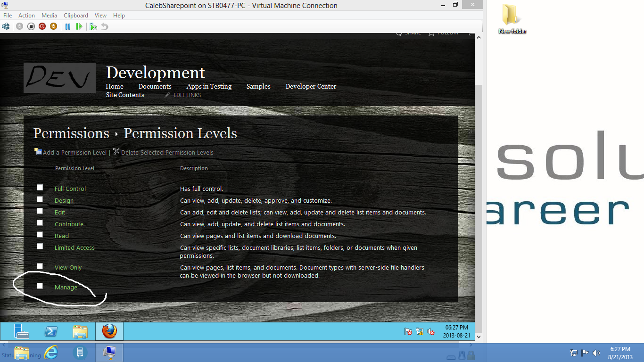Open the Clipboard menu
The image size is (644, 362).
pyautogui.click(x=76, y=16)
